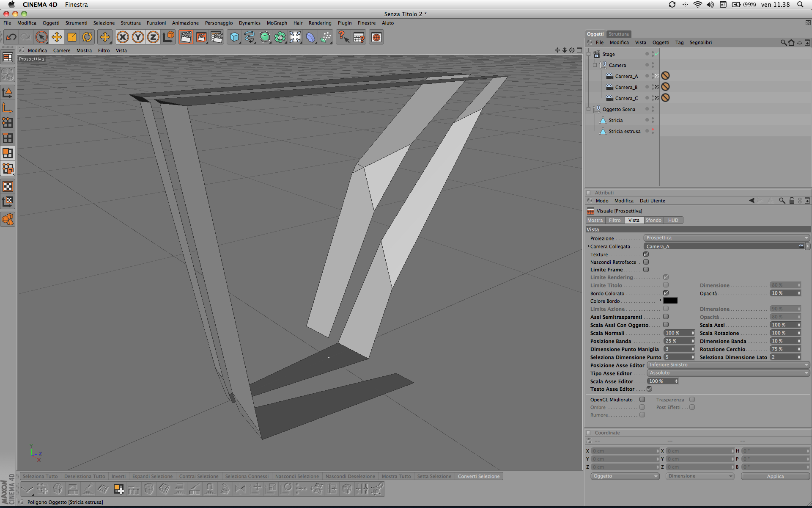The height and width of the screenshot is (508, 812).
Task: Click the Applica button
Action: [x=775, y=476]
